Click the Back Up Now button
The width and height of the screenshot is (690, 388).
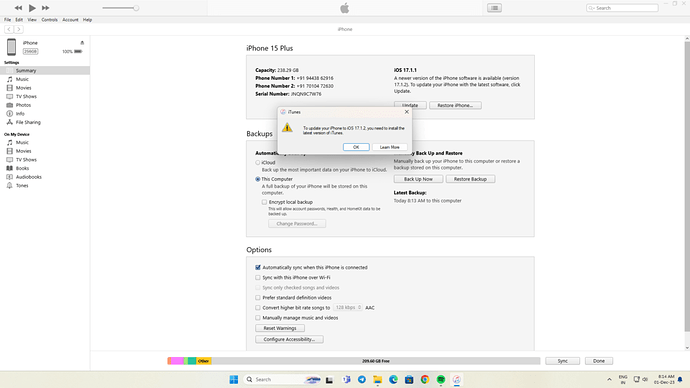pos(418,179)
